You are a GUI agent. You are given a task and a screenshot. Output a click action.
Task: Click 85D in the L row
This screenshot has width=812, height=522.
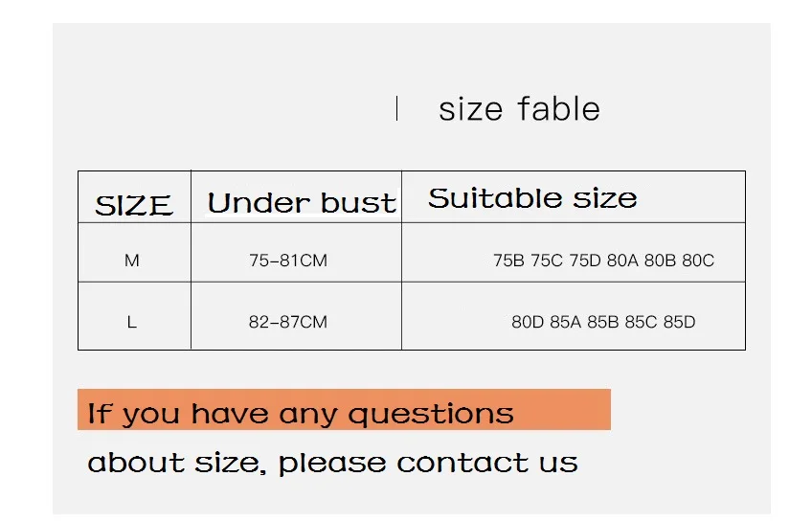point(679,322)
